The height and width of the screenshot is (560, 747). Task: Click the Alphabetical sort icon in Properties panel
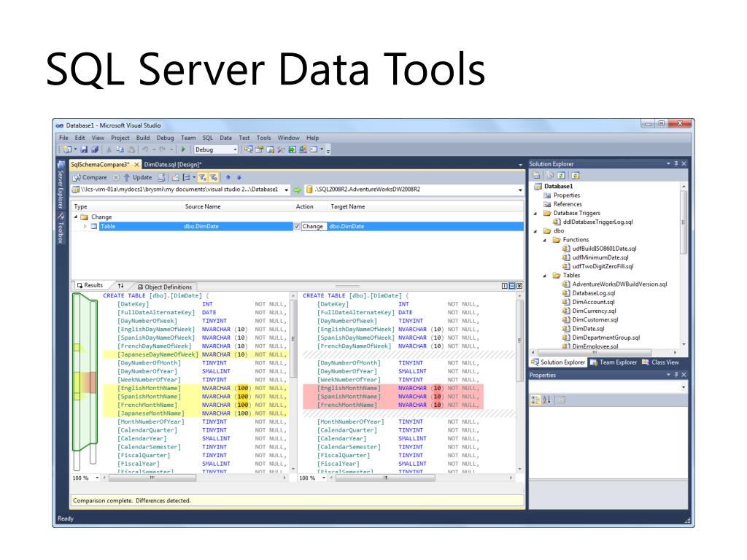pos(547,400)
